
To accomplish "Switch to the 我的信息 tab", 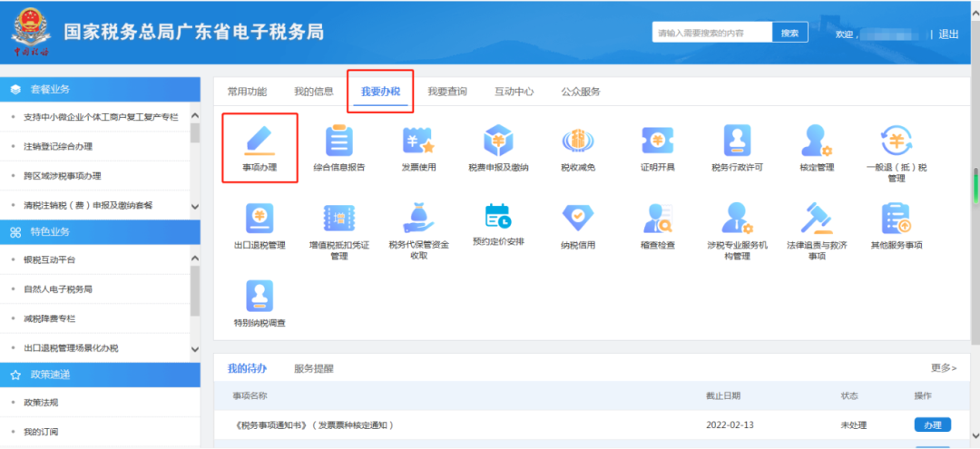I will pyautogui.click(x=314, y=92).
